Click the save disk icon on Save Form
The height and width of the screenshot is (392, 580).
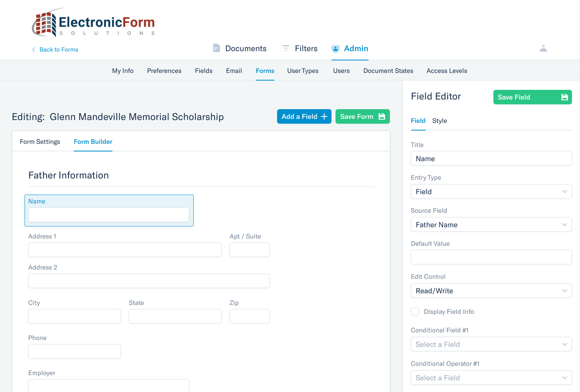(381, 116)
